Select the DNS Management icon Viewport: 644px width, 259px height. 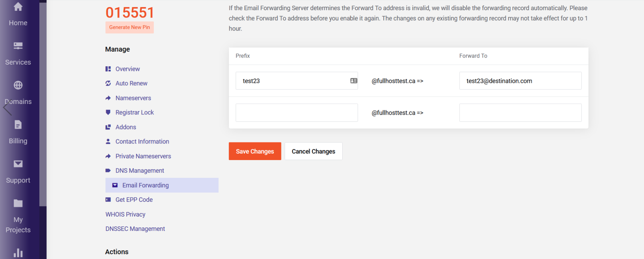tap(108, 170)
